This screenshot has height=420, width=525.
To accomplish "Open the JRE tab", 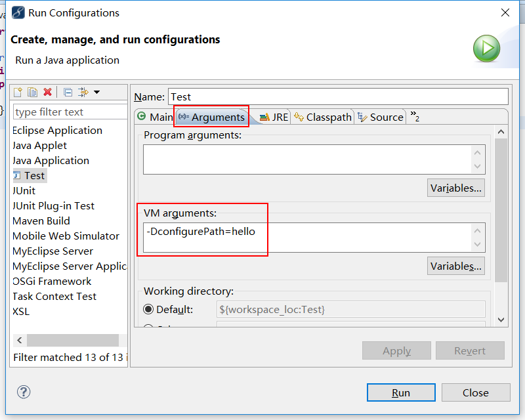I will [273, 117].
